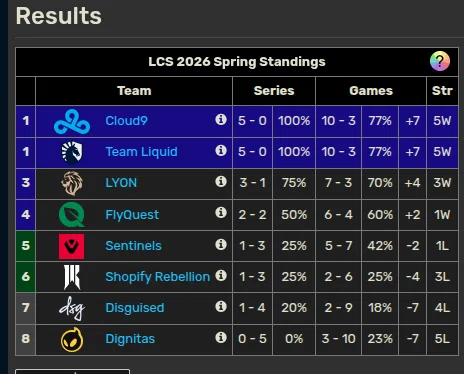The height and width of the screenshot is (374, 464).
Task: Click the Cloud9 team logo
Action: click(72, 122)
